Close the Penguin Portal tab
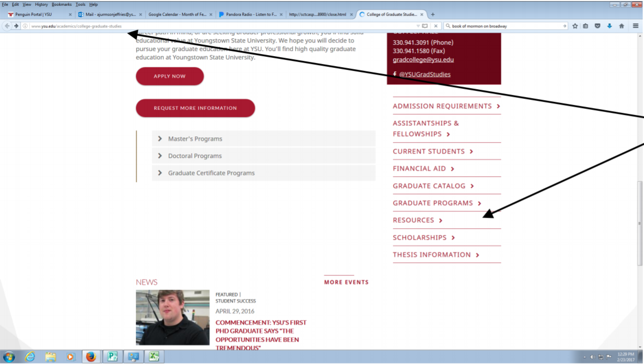Viewport: 644px width, 364px height. (x=70, y=14)
